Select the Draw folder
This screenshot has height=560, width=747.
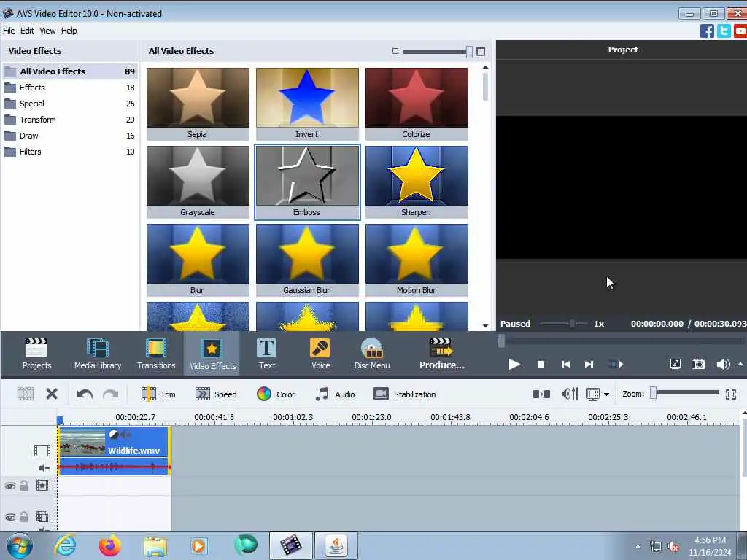click(70, 136)
